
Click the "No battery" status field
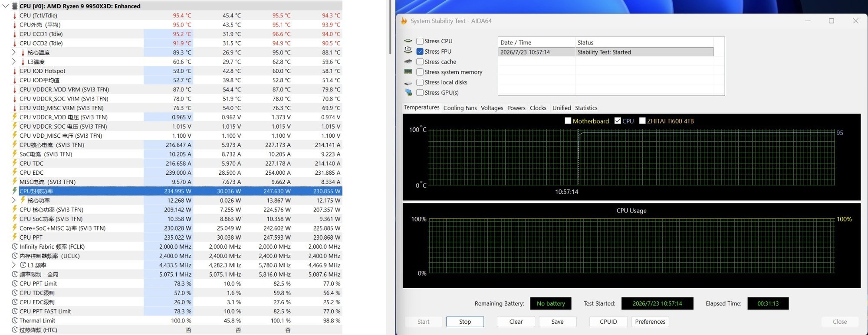pos(551,303)
